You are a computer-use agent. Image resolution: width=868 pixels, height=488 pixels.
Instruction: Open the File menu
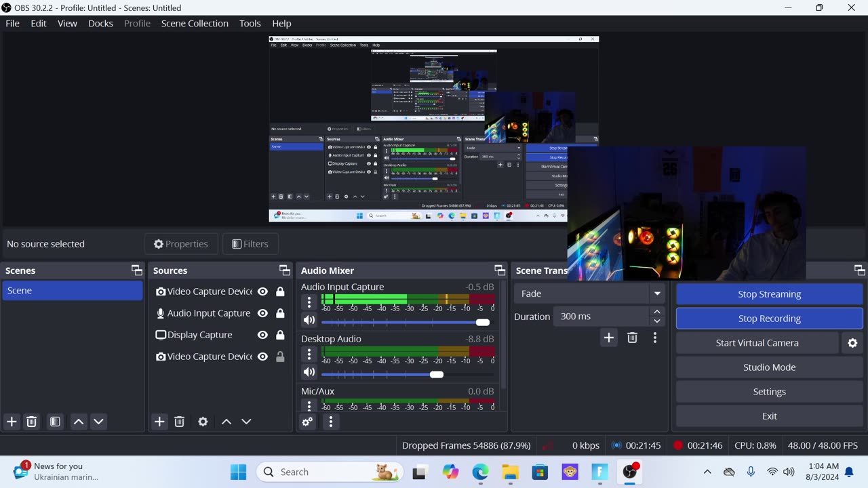tap(12, 23)
